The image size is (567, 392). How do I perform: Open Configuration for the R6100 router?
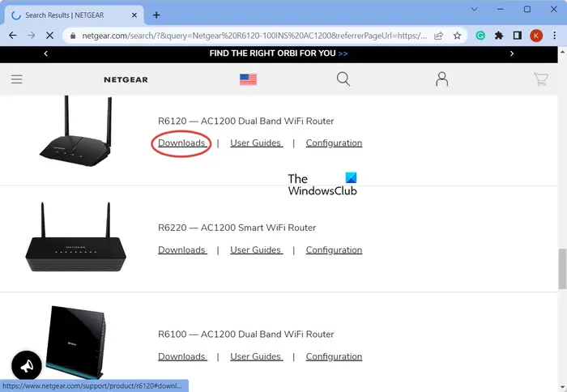click(x=334, y=356)
